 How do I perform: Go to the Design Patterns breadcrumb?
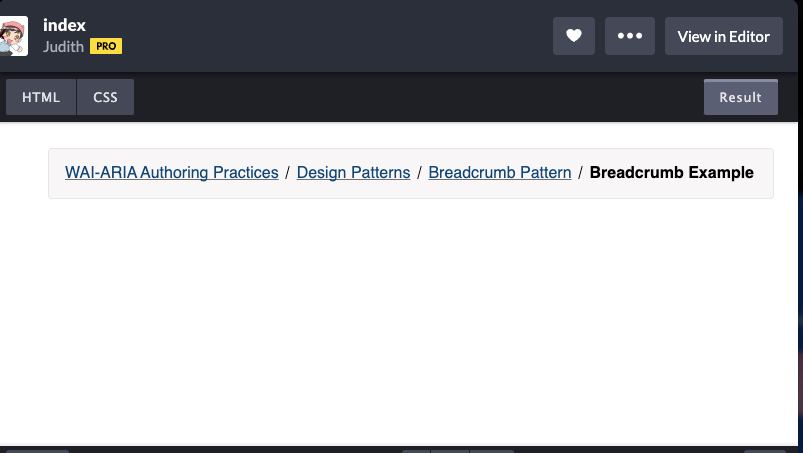353,172
